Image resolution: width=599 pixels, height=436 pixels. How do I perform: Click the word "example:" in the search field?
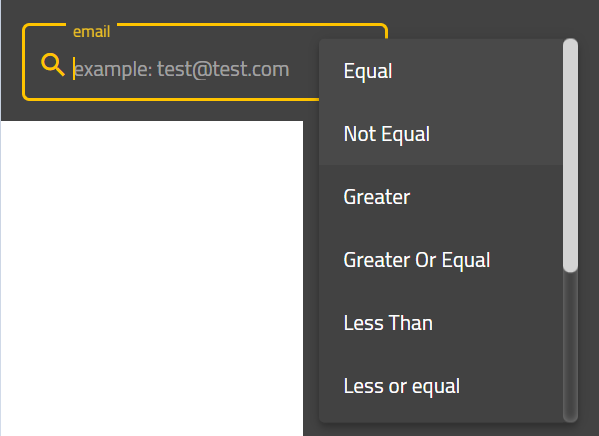(x=113, y=70)
